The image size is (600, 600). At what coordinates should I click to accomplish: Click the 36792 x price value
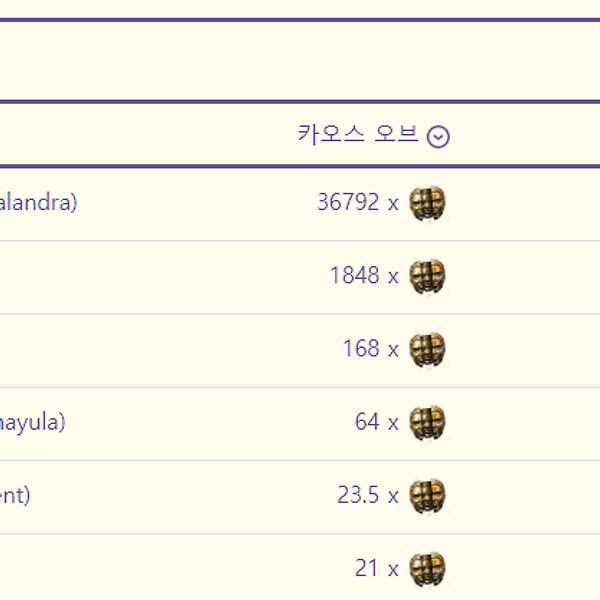357,203
